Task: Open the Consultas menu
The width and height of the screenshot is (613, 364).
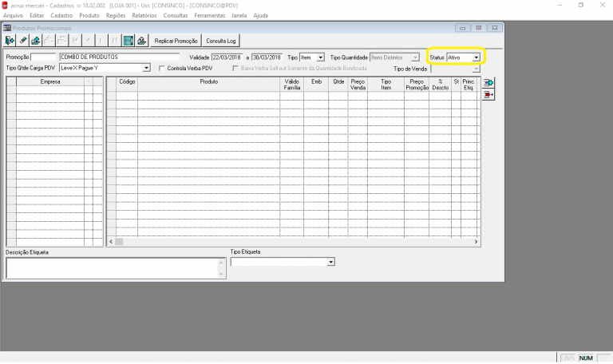Action: [x=176, y=16]
